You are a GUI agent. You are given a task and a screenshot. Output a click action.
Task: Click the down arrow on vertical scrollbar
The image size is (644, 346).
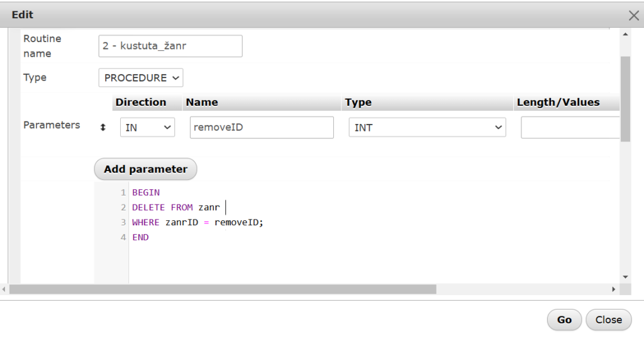tap(625, 276)
